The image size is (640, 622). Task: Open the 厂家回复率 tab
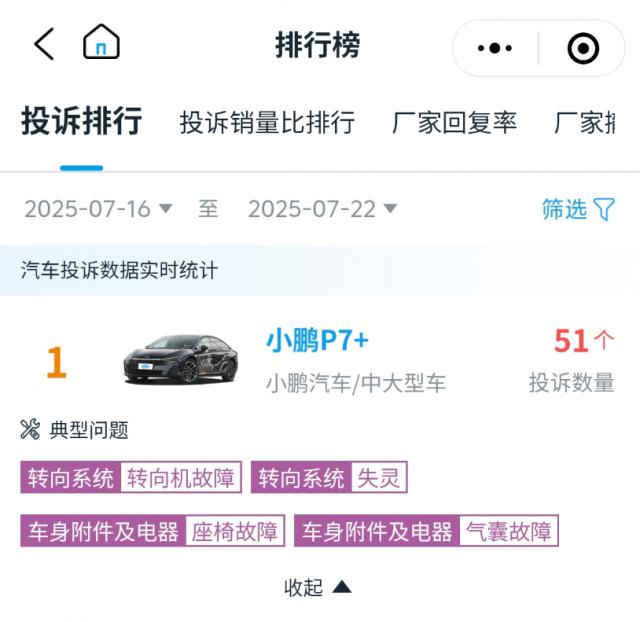pyautogui.click(x=454, y=123)
